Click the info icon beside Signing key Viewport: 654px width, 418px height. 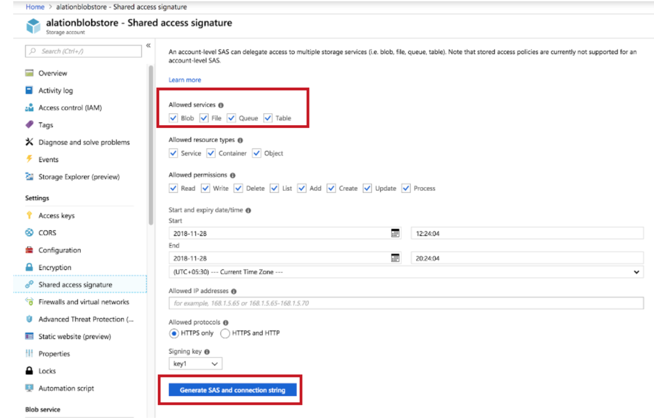207,352
